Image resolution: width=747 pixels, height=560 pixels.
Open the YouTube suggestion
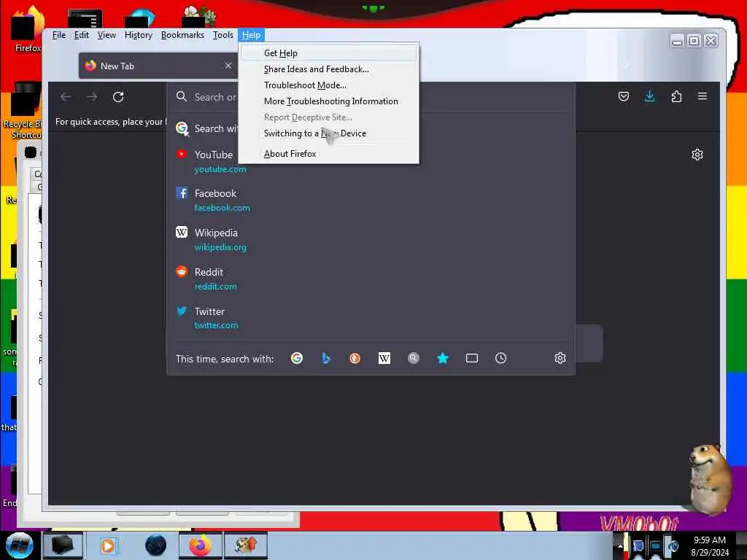pos(371,161)
